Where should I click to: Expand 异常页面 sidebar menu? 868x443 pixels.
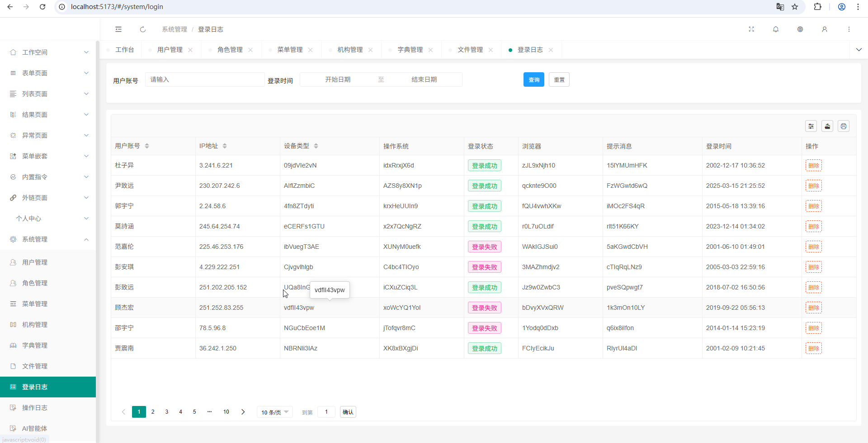pyautogui.click(x=48, y=135)
